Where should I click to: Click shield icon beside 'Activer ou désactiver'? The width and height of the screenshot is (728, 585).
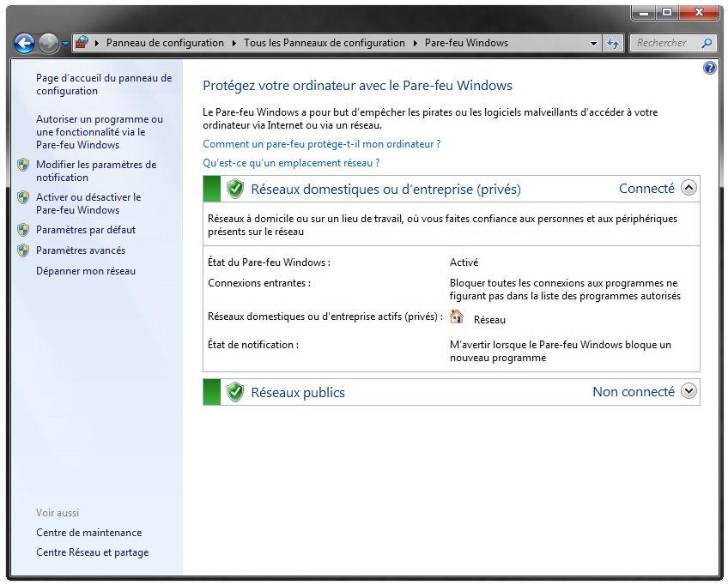point(23,197)
